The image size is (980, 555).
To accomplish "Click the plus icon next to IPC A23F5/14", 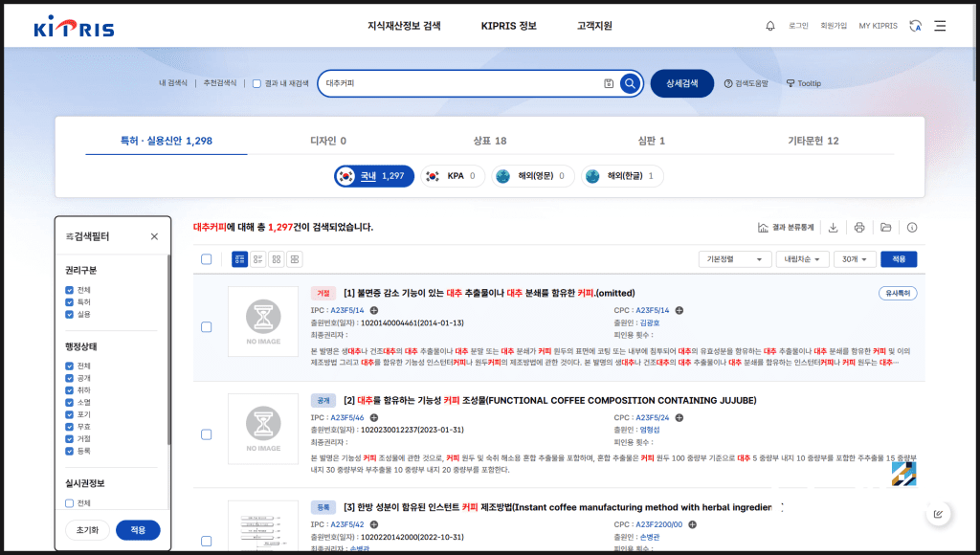I will (371, 310).
